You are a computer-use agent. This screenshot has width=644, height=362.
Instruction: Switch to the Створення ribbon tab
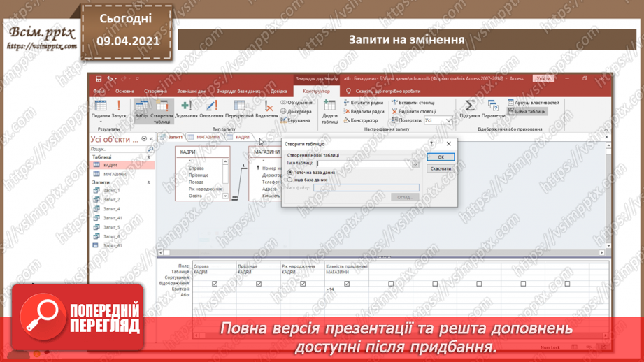click(156, 91)
